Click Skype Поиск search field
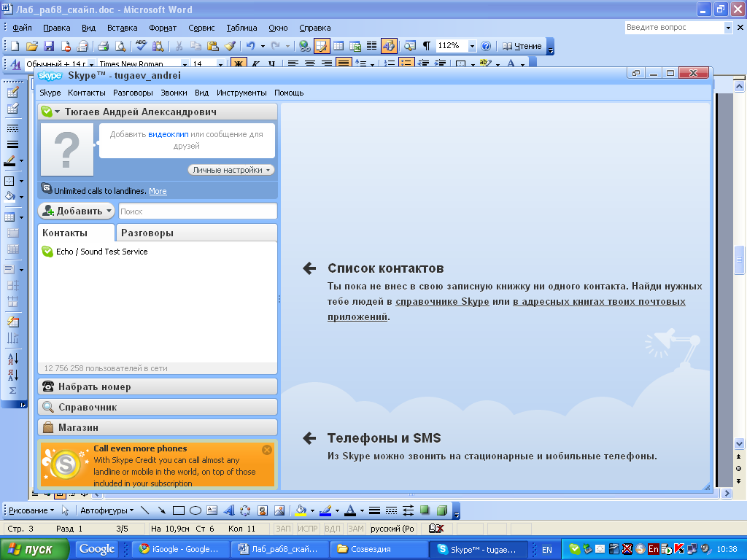Screen dimensions: 747x560 tap(198, 211)
